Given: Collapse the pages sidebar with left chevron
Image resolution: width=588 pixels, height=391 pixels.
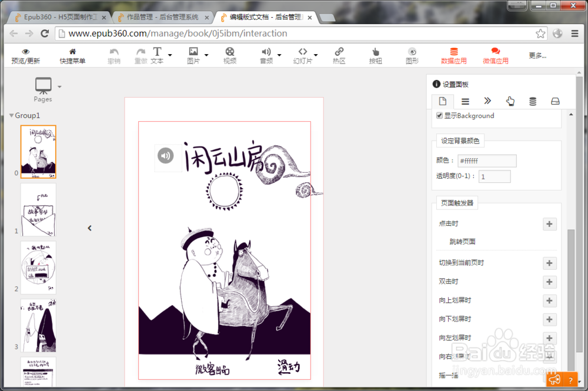Looking at the screenshot, I should (x=89, y=228).
